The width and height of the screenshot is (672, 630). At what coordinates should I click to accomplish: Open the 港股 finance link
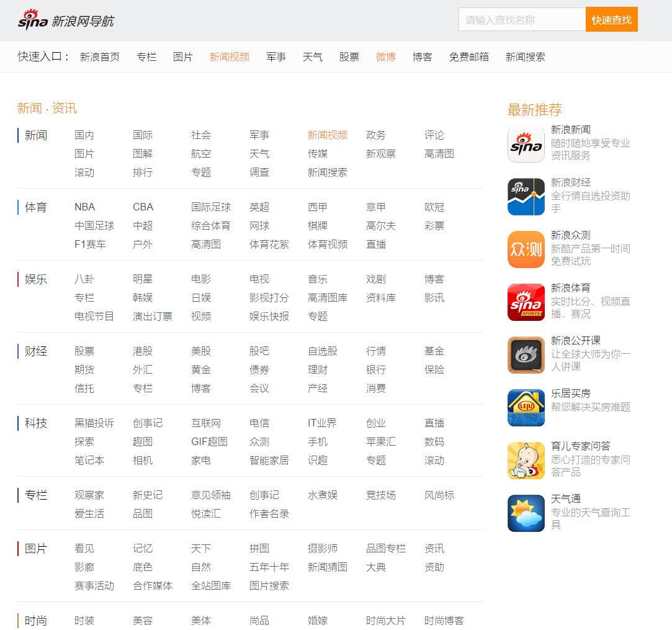coord(143,351)
